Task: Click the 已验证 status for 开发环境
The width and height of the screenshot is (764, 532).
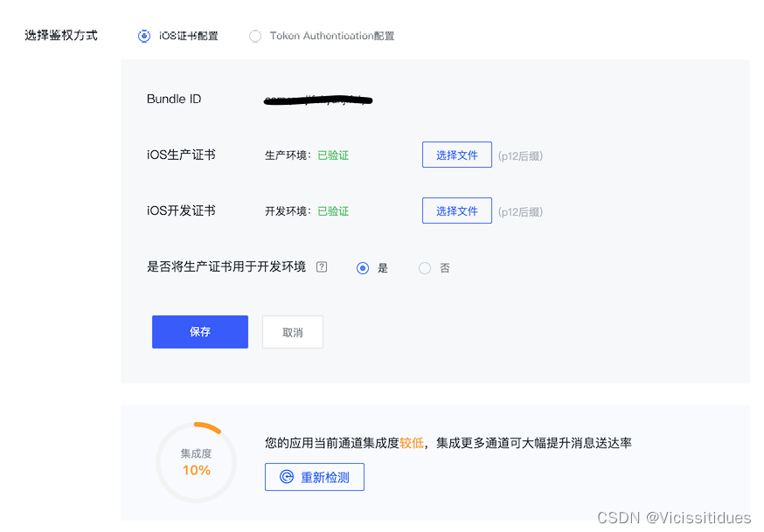Action: coord(333,211)
